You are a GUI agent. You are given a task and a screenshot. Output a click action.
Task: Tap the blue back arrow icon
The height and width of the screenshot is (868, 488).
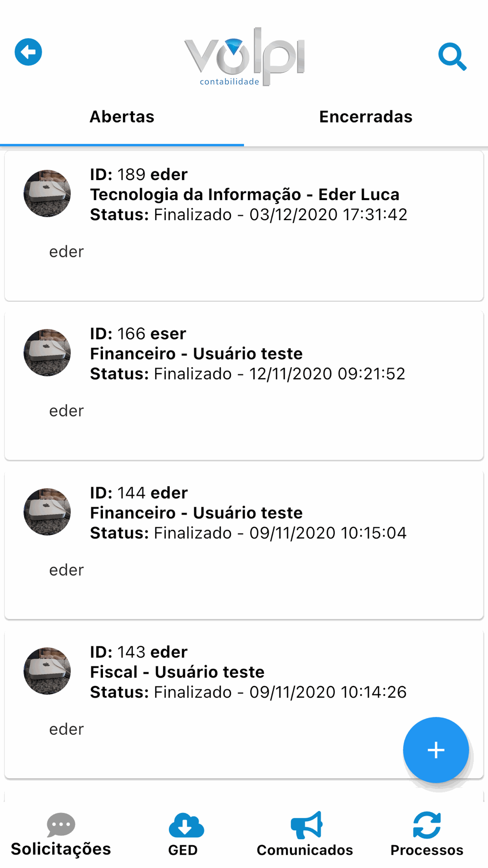click(28, 52)
